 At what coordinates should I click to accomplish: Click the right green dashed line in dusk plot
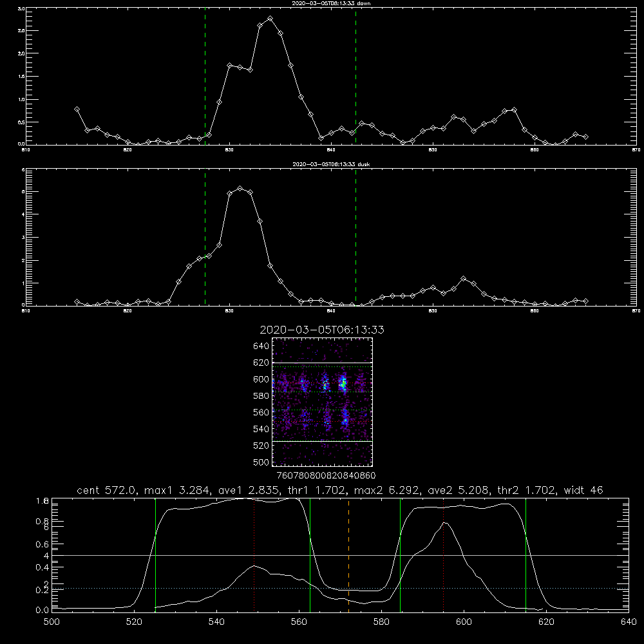coord(355,237)
